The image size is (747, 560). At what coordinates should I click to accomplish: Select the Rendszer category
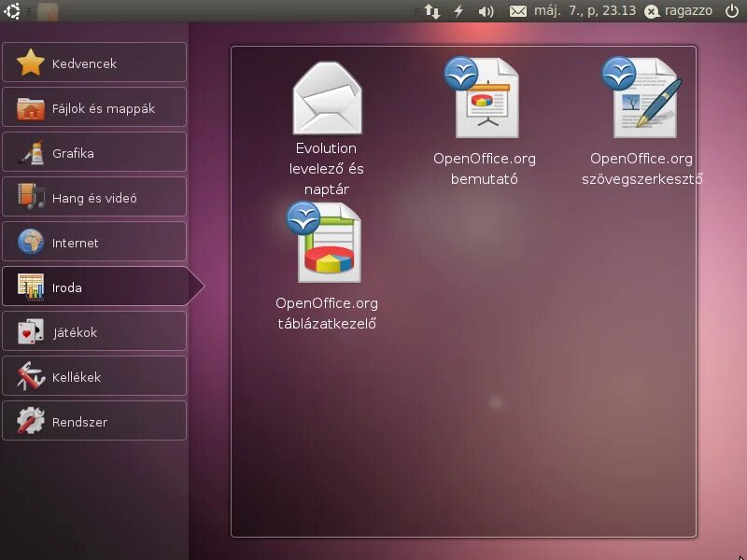(x=94, y=421)
